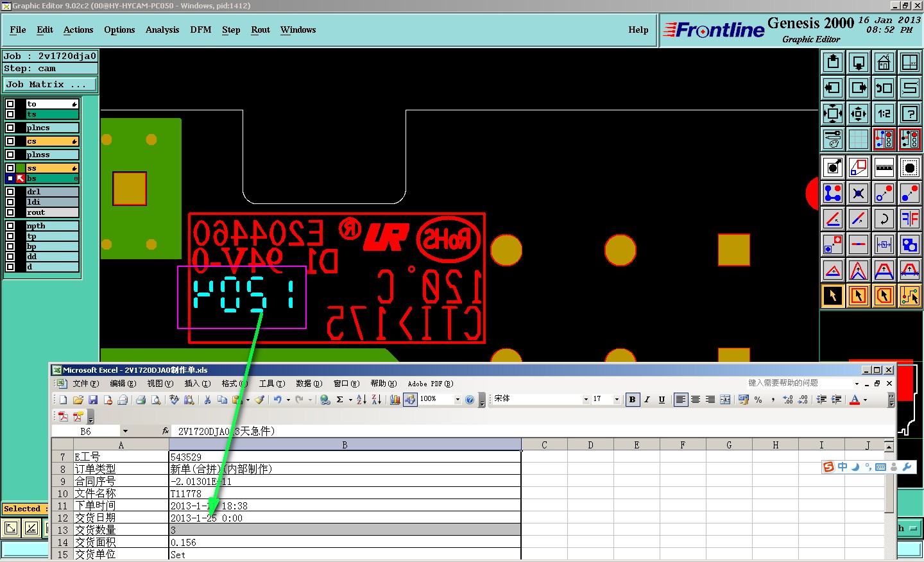The width and height of the screenshot is (924, 562).
Task: Open Excel 数据(D) menu
Action: point(309,384)
